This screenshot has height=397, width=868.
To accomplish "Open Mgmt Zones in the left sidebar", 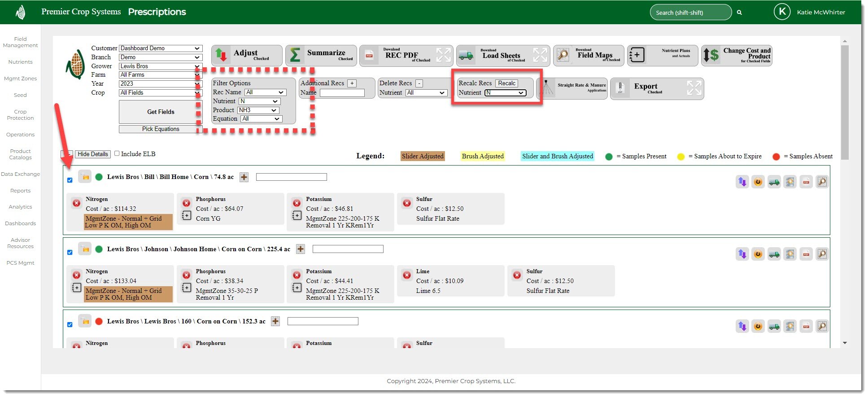I will (20, 79).
